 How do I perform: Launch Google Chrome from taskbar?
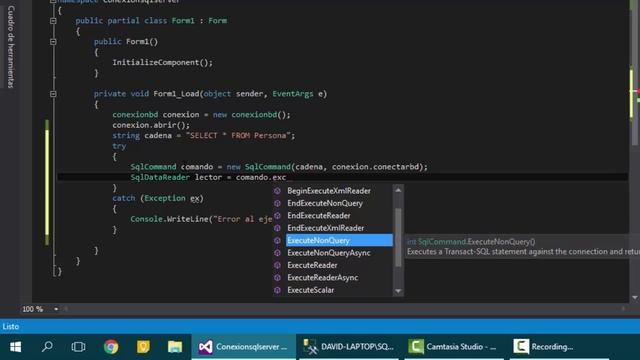pos(111,347)
